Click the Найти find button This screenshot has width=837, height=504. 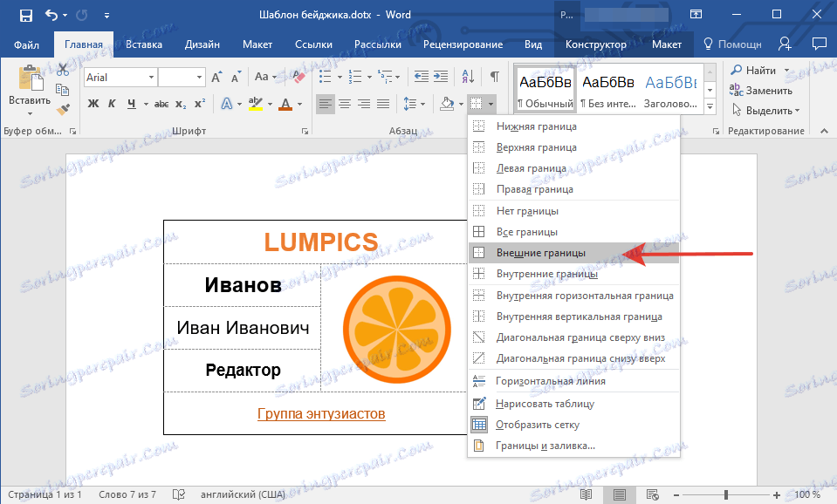754,71
